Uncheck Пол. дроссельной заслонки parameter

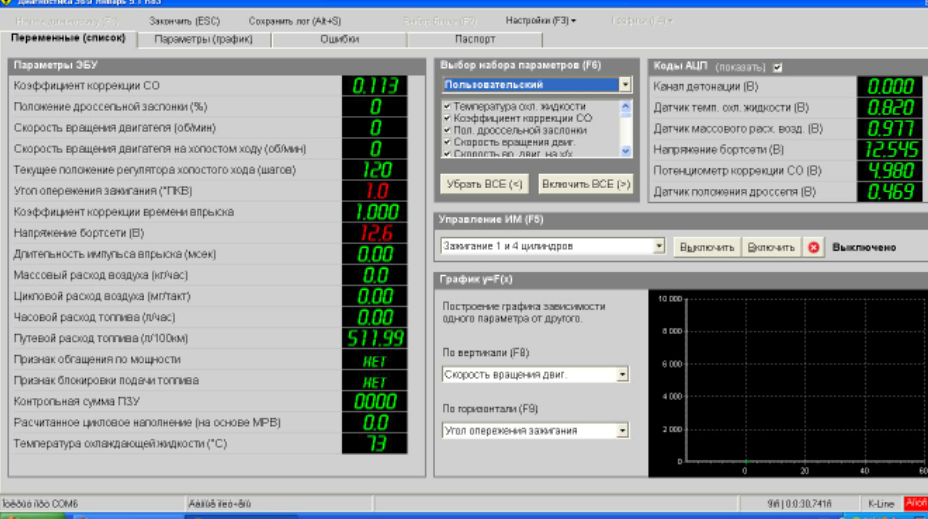coord(447,130)
